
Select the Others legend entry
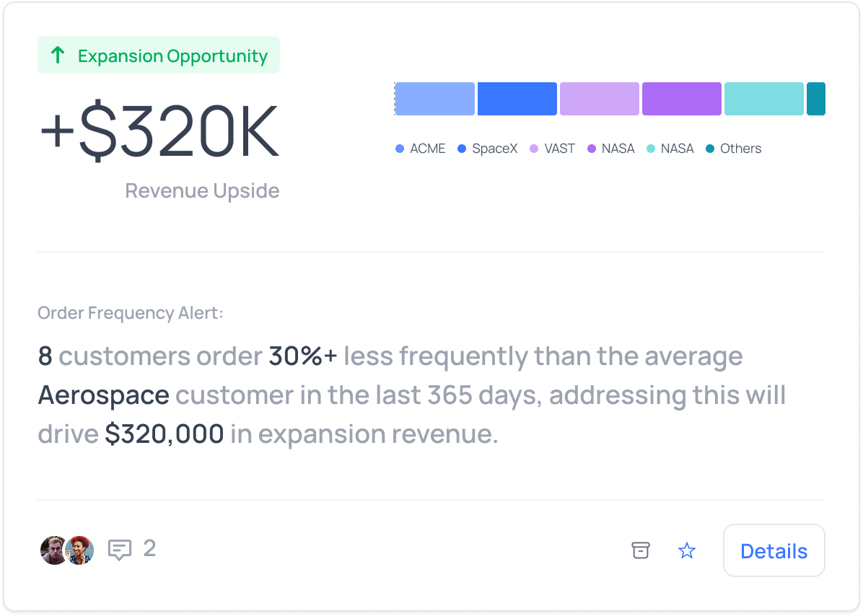pos(733,149)
